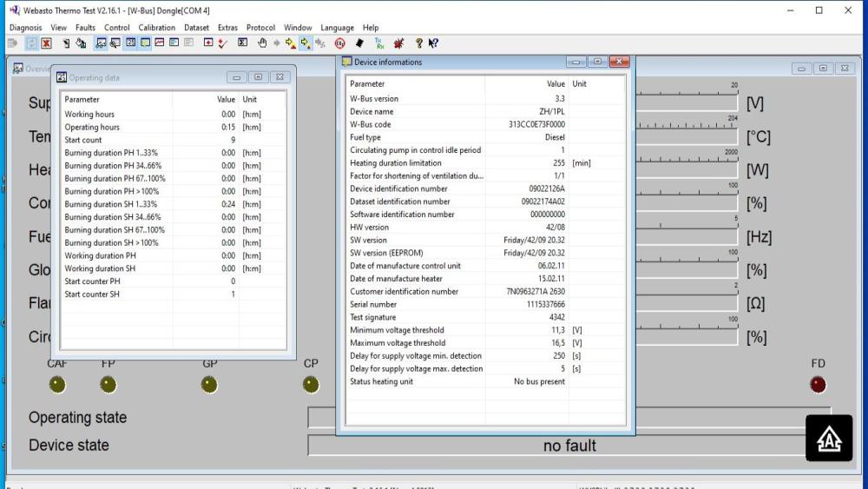Screen dimensions: 868x489
Task: Click the hand-over-devices toolbar icon
Action: pos(80,43)
